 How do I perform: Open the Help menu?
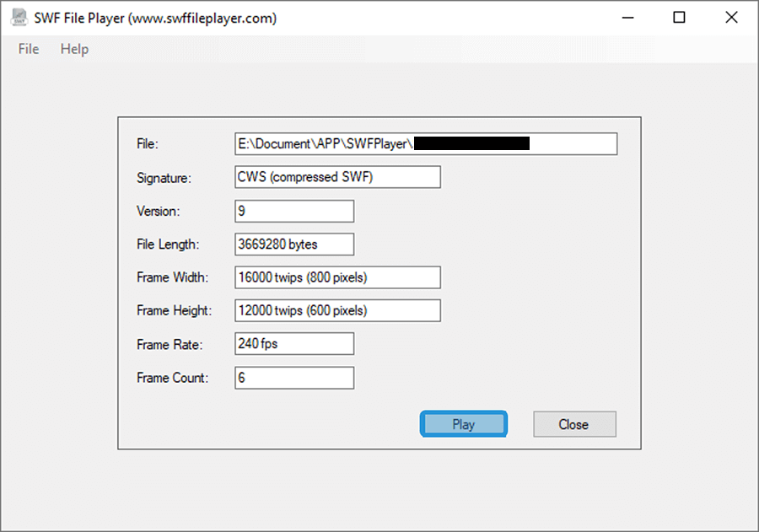tap(74, 49)
